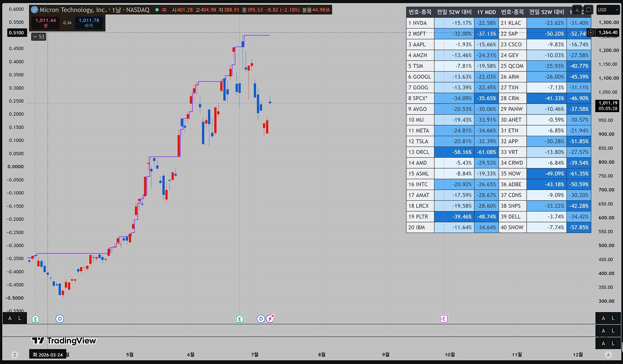
Task: Click the 1Y MDD column header
Action: coord(486,12)
